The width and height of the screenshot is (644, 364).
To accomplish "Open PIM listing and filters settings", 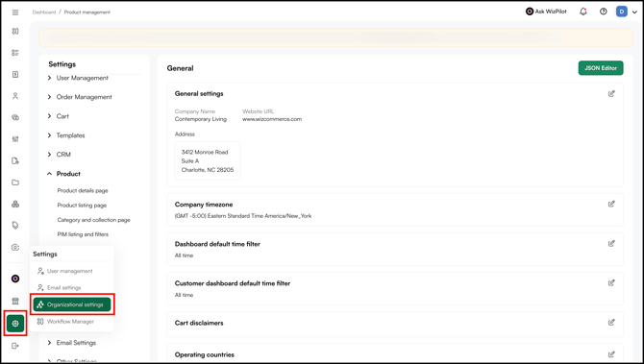I will click(x=83, y=234).
